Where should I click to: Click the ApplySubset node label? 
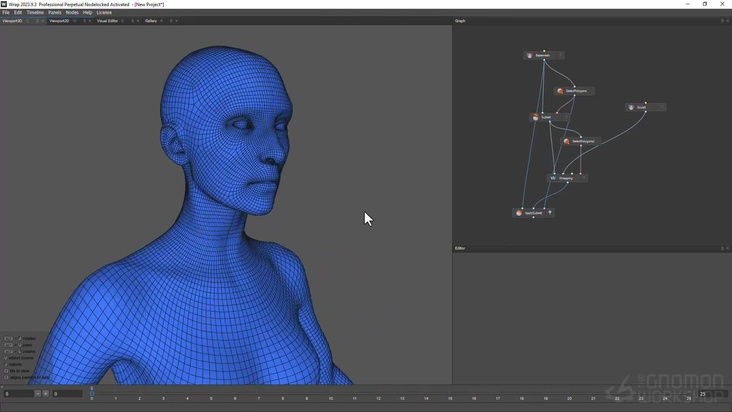pos(533,213)
